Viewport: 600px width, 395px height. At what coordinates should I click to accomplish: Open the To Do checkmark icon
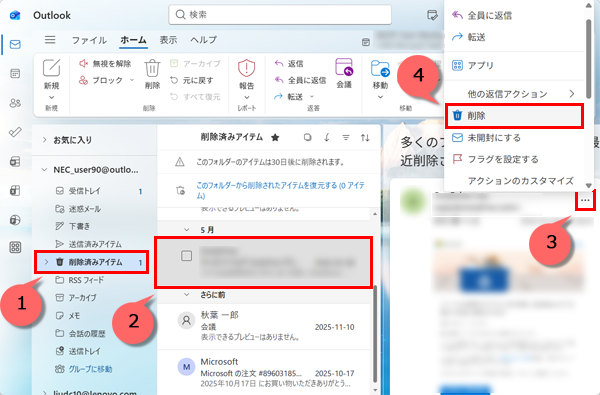coord(15,132)
